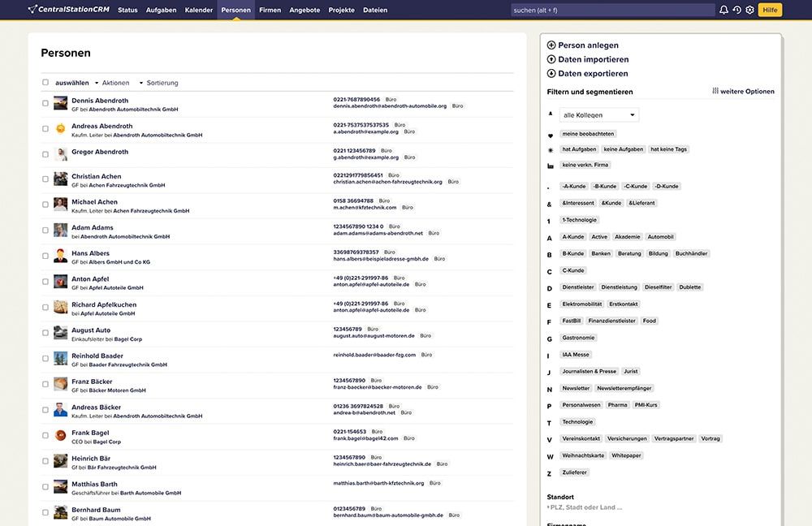This screenshot has width=812, height=526.
Task: Click the upload icon beside Daten importieren
Action: click(551, 59)
